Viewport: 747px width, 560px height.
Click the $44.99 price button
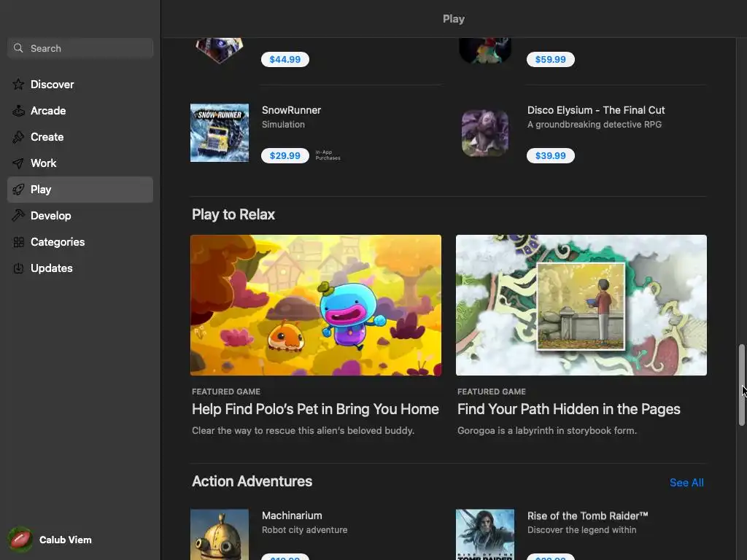[285, 60]
